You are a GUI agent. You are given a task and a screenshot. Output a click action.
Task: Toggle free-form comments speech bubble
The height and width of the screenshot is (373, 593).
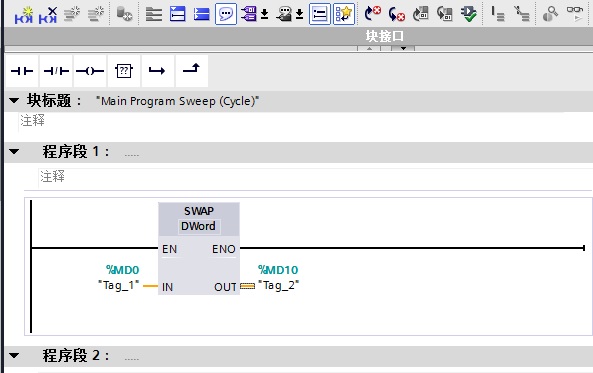[226, 14]
